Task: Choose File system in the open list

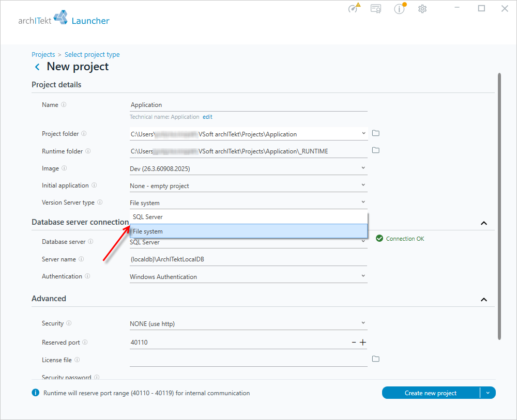Action: tap(249, 231)
